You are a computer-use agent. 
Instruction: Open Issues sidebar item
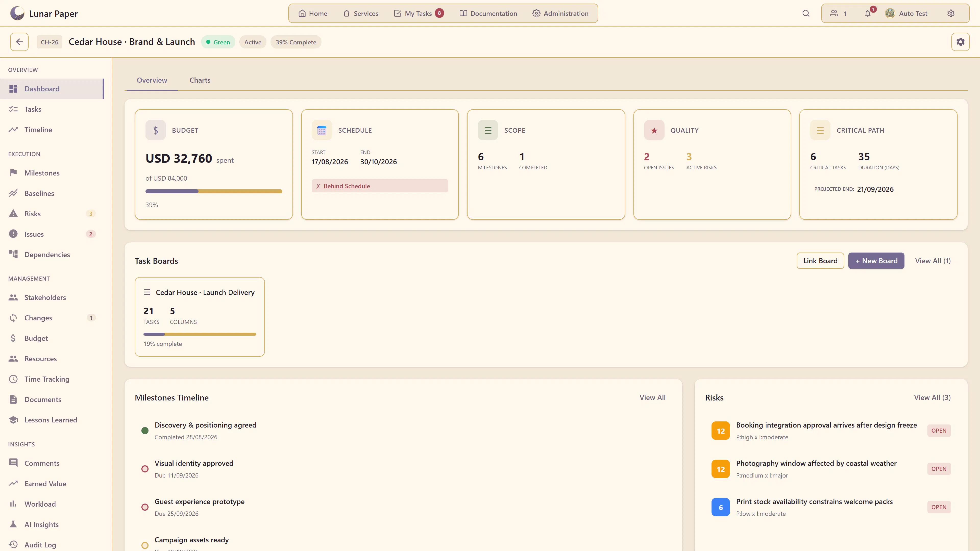click(52, 234)
